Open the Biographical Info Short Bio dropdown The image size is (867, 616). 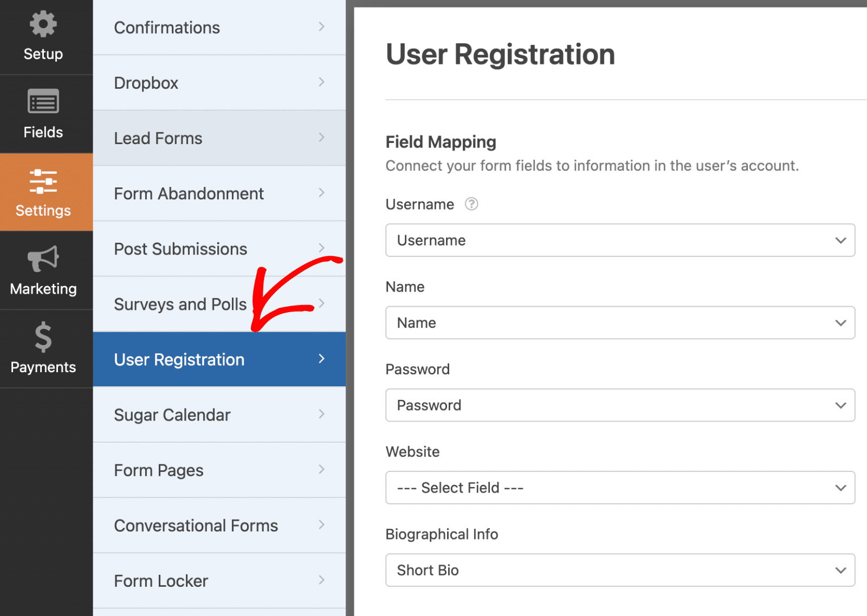coord(620,569)
